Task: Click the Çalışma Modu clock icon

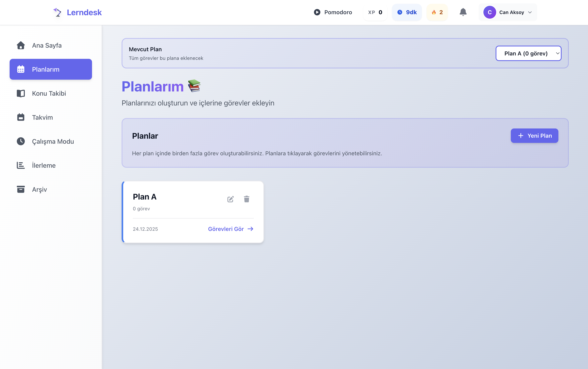Action: tap(21, 141)
